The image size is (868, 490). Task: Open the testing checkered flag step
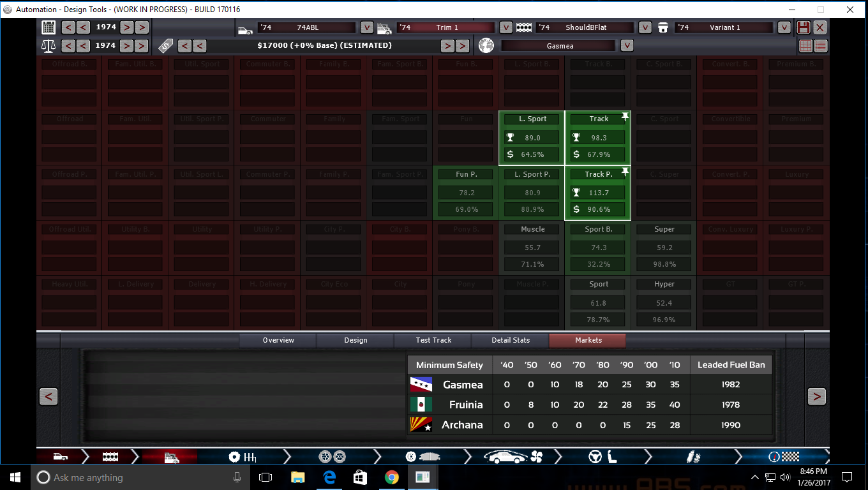pyautogui.click(x=782, y=457)
